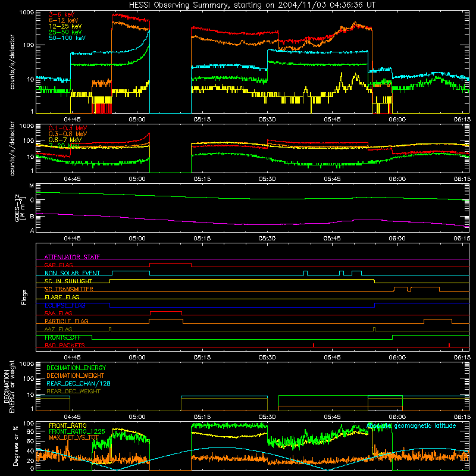Click the MAX_DET_VS_TOT legend label
Viewport: 476px width, 476px height.
[74, 437]
